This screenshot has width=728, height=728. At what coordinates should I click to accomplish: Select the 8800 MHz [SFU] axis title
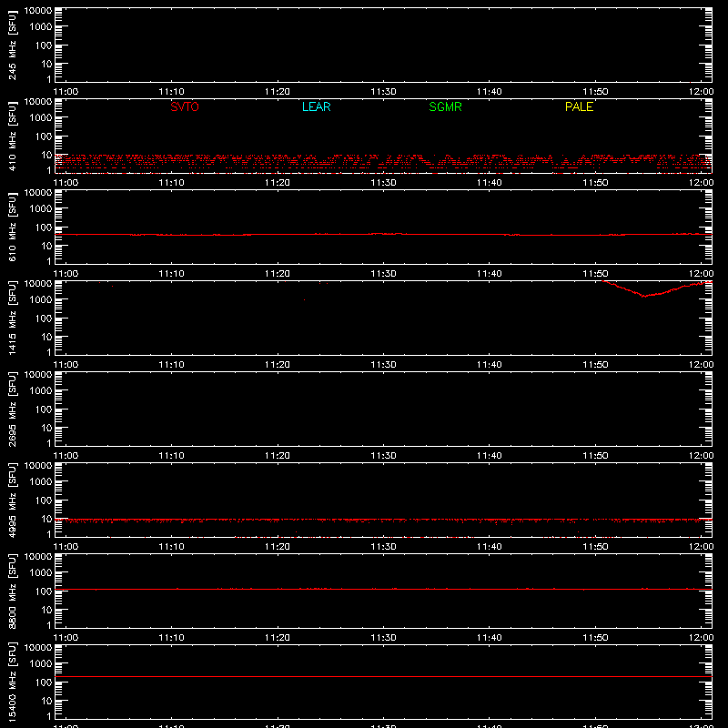point(12,591)
